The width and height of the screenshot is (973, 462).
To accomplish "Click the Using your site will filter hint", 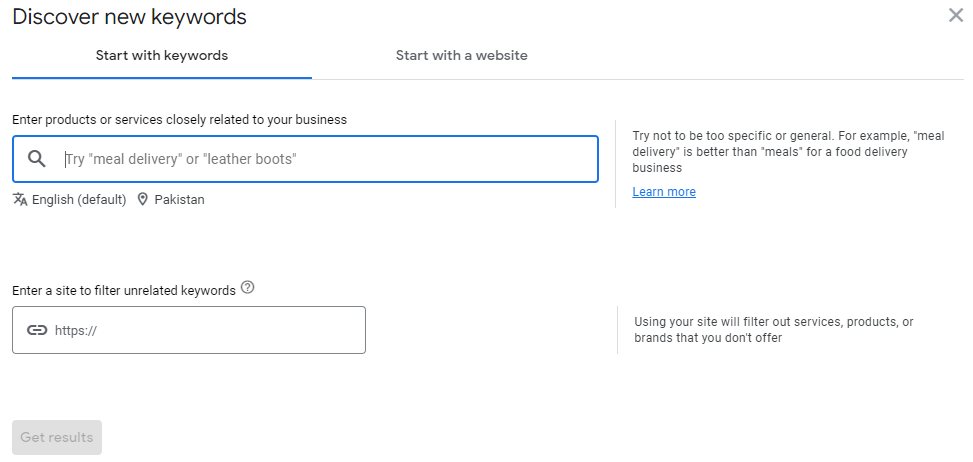I will tap(774, 330).
